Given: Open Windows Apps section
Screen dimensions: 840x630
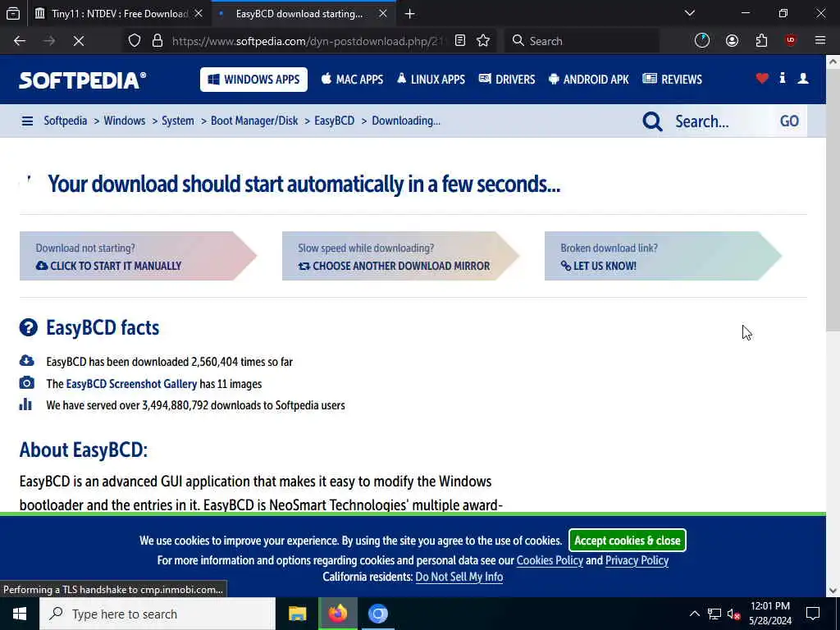Looking at the screenshot, I should point(254,80).
